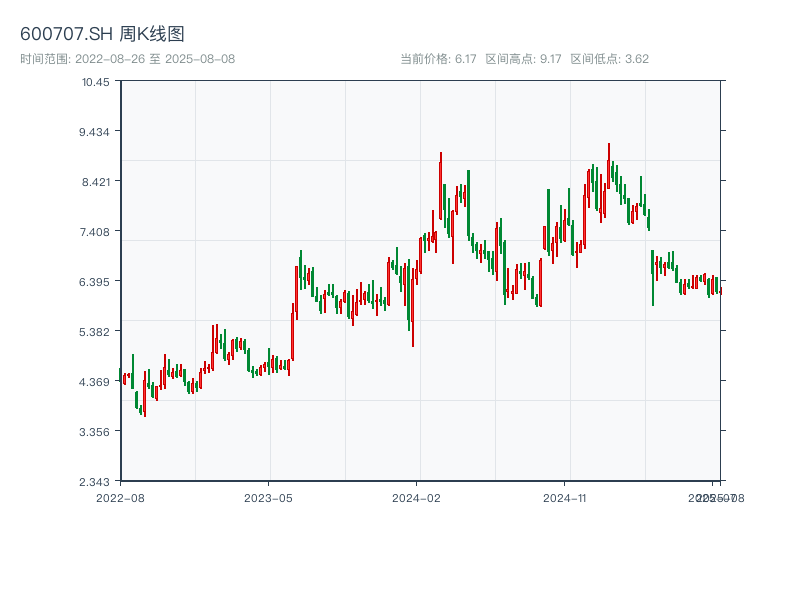Click the 4.369 y-axis label
The width and height of the screenshot is (800, 600).
[x=96, y=382]
